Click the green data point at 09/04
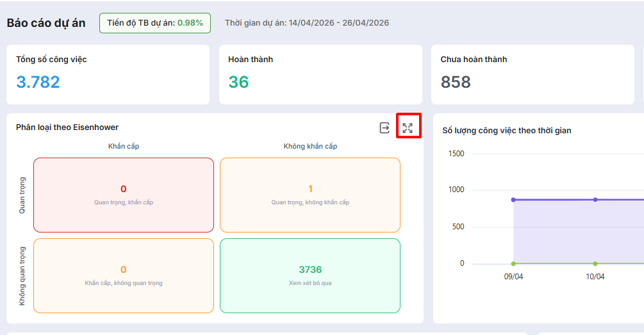 coord(513,263)
